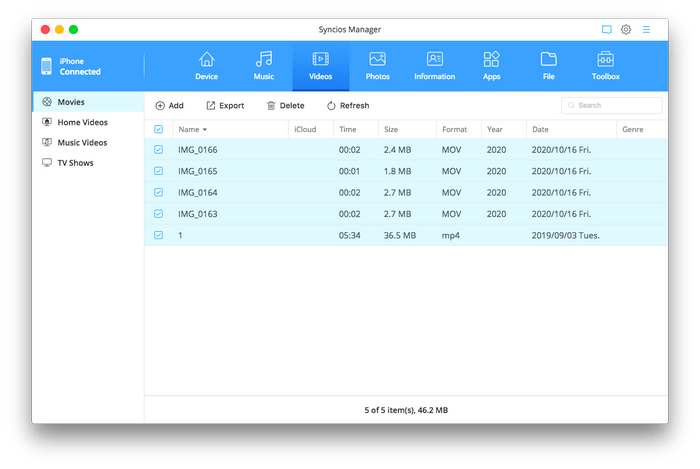
Task: Click the Add button
Action: point(169,105)
